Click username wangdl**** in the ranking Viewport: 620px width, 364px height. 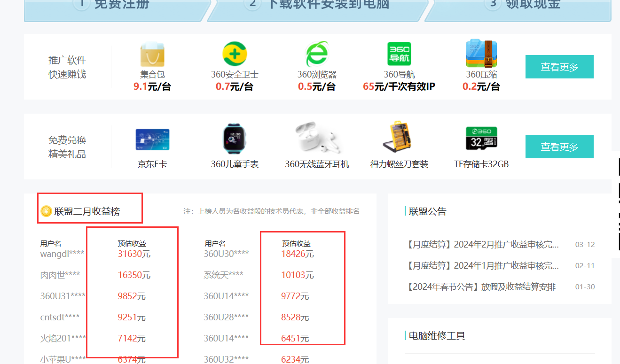(62, 254)
